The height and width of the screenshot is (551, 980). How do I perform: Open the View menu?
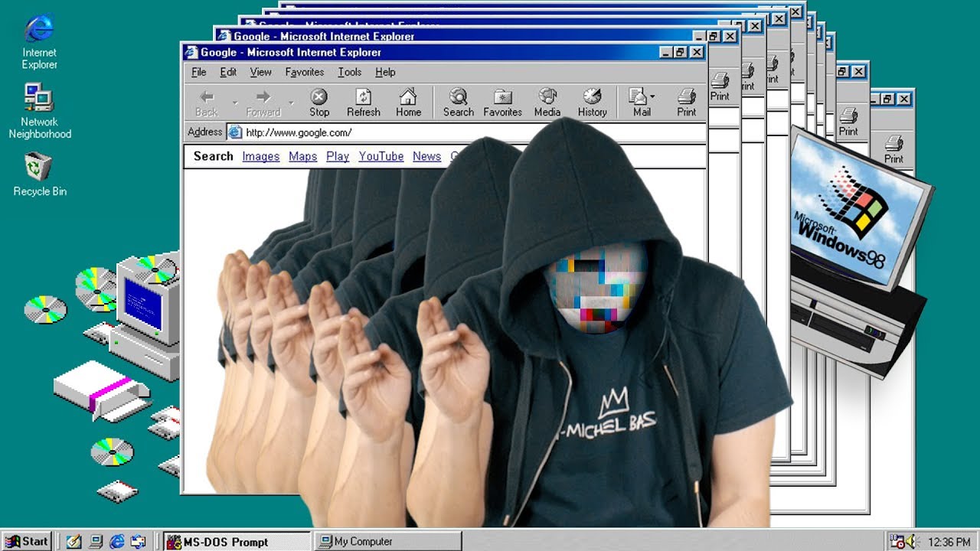[260, 72]
